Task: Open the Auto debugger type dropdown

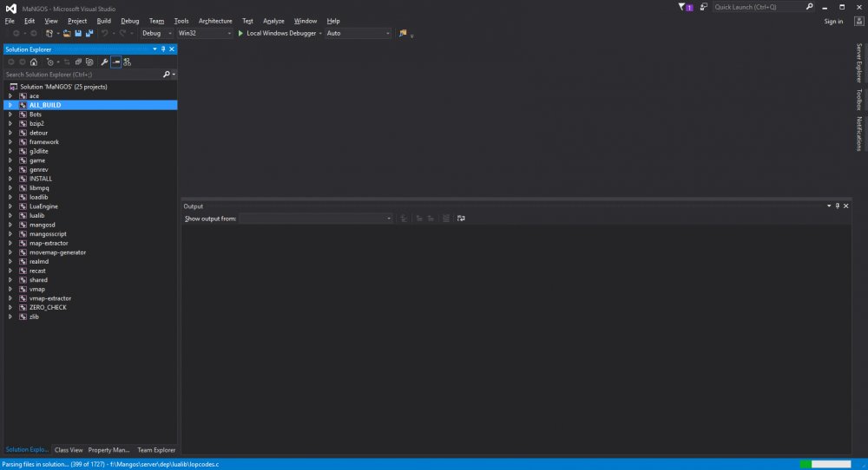Action: coord(358,33)
